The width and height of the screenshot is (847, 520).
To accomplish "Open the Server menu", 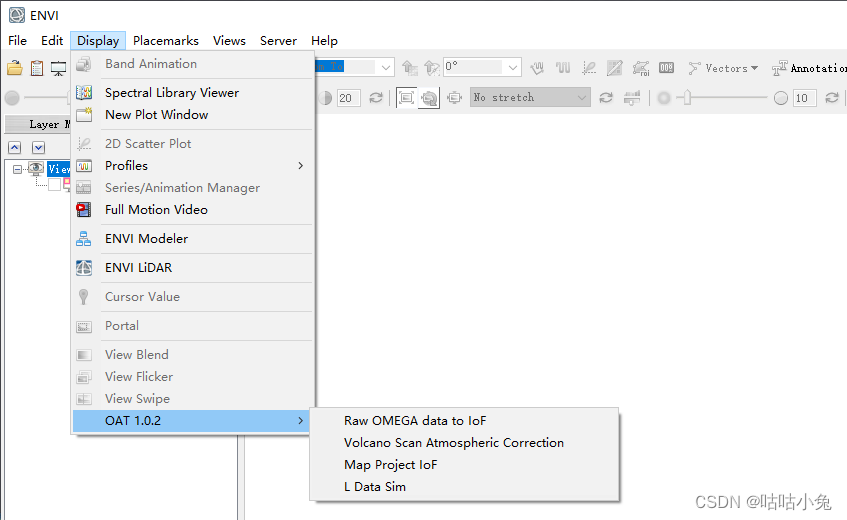I will pos(278,41).
